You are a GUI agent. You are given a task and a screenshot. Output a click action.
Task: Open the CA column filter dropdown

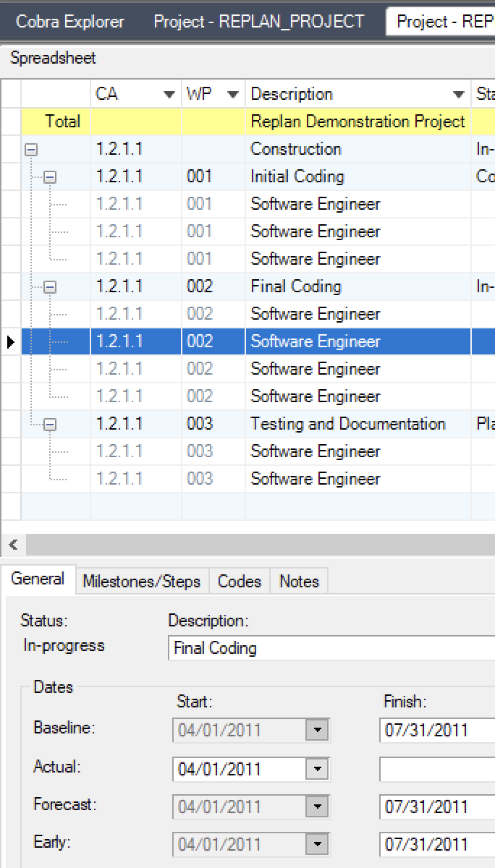[169, 95]
